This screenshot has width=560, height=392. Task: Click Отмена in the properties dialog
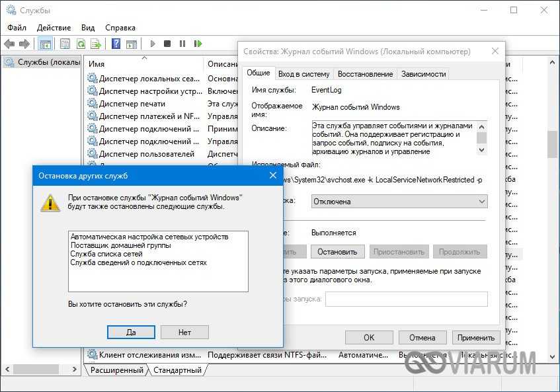422,337
